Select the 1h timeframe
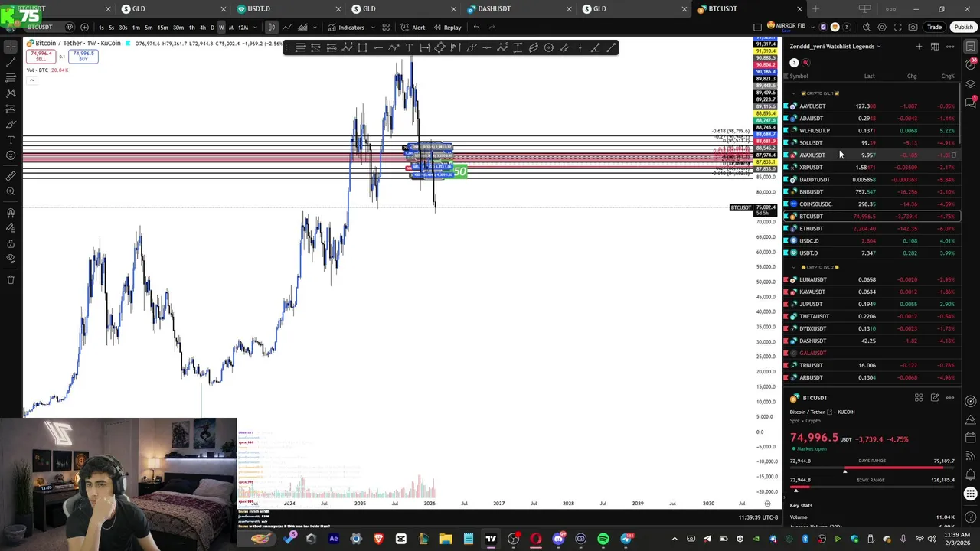 (191, 28)
